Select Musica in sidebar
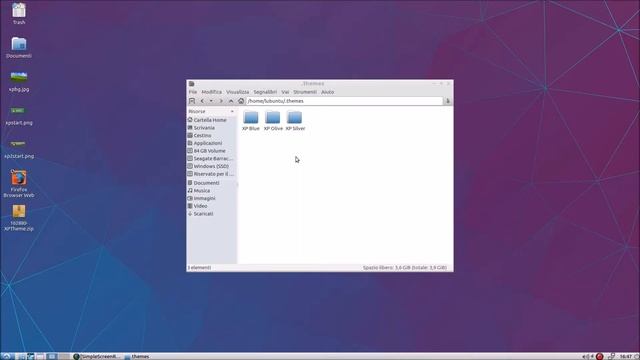Image resolution: width=640 pixels, height=360 pixels. (211, 191)
